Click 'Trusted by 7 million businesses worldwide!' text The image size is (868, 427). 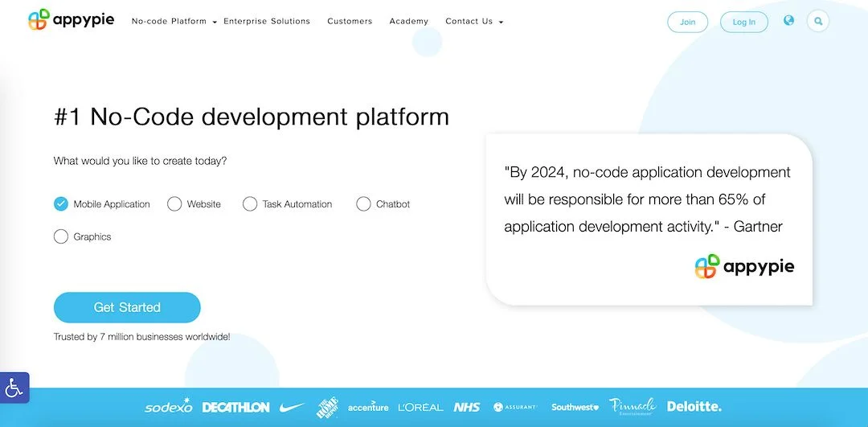[x=141, y=337]
